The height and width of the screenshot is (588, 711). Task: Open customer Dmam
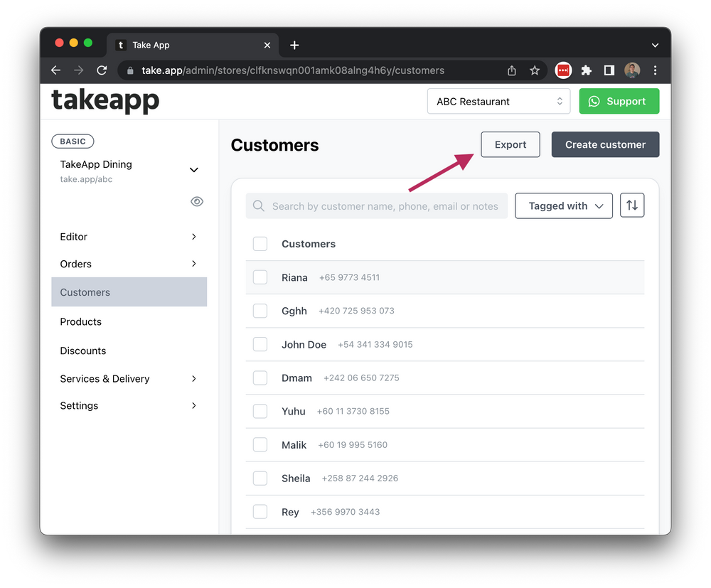coord(296,378)
